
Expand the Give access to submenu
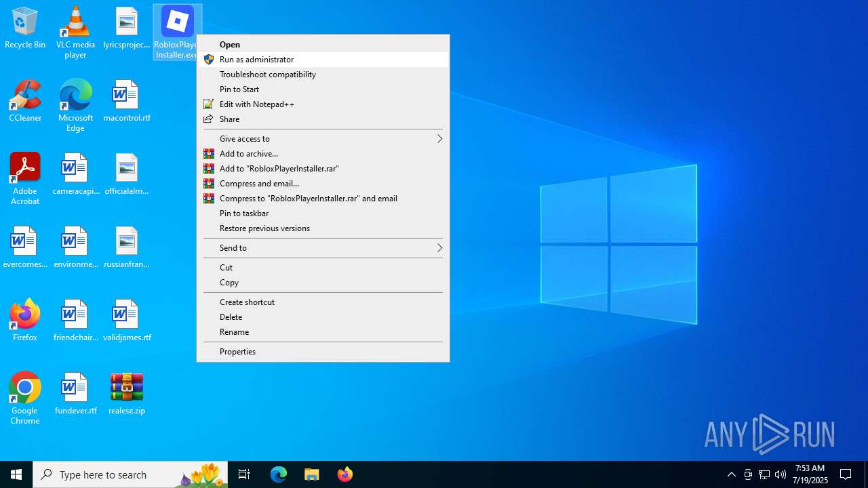[x=323, y=139]
